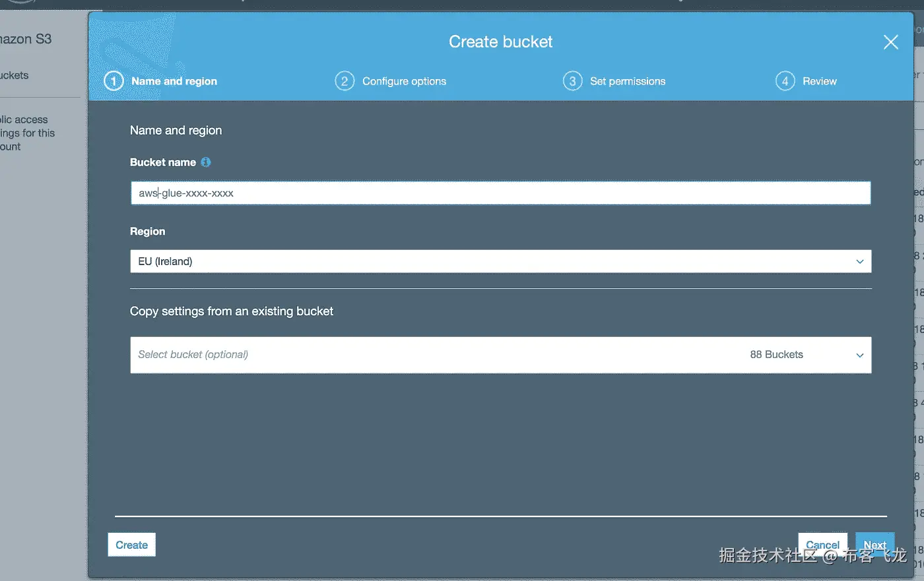Go to Review step

tap(820, 81)
